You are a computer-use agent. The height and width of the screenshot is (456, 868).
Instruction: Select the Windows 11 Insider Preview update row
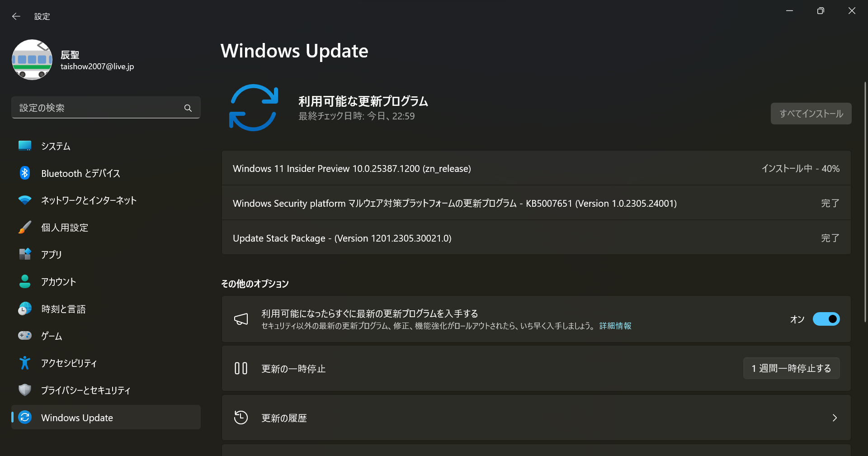pyautogui.click(x=536, y=168)
